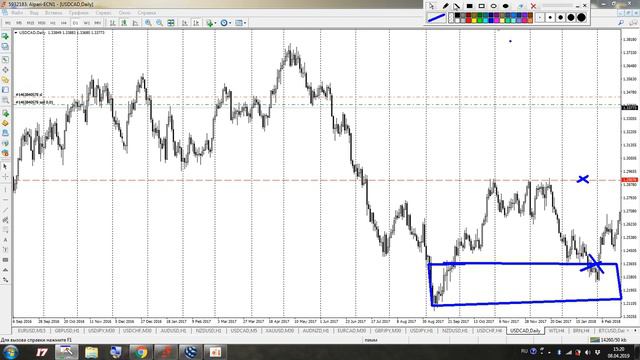The height and width of the screenshot is (360, 640).
Task: Open the Графики menu
Action: [x=78, y=13]
